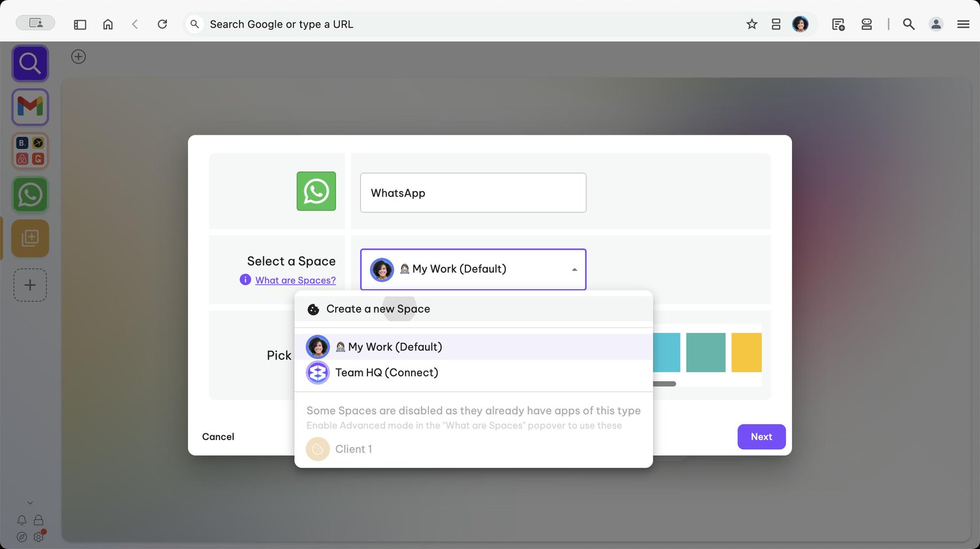
Task: Collapse the Select a Space dropdown
Action: click(x=575, y=269)
